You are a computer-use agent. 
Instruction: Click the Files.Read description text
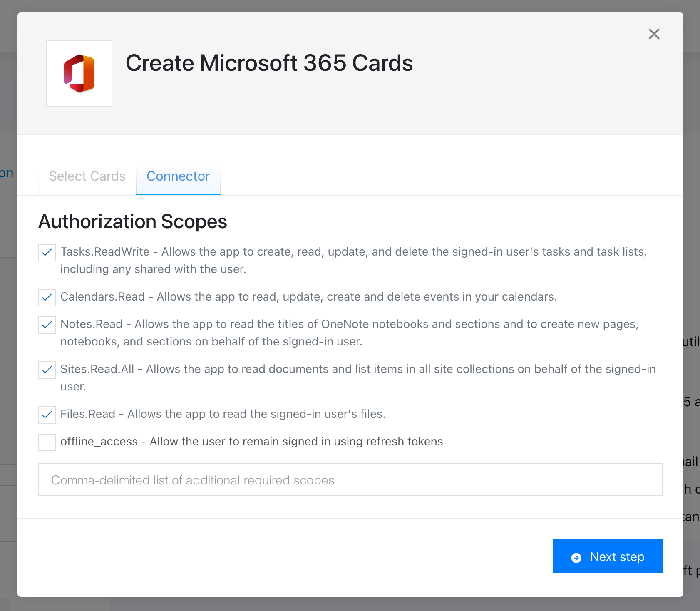(x=223, y=414)
